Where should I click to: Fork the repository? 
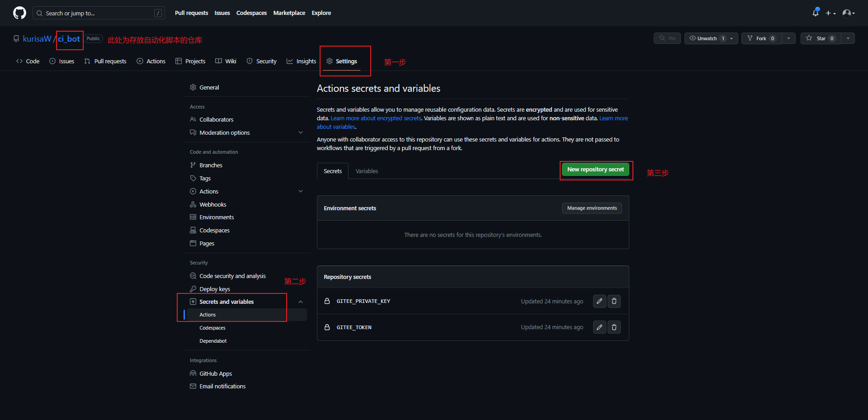(x=762, y=38)
